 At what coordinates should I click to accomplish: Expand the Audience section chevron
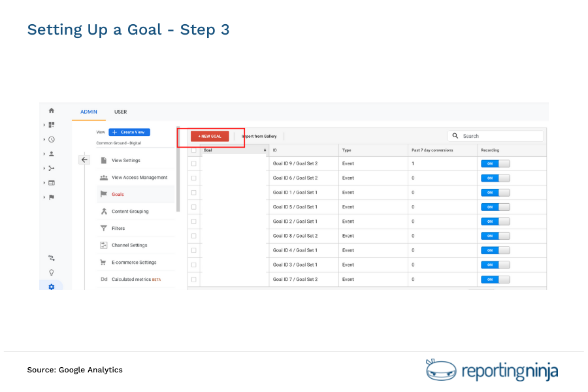44,154
